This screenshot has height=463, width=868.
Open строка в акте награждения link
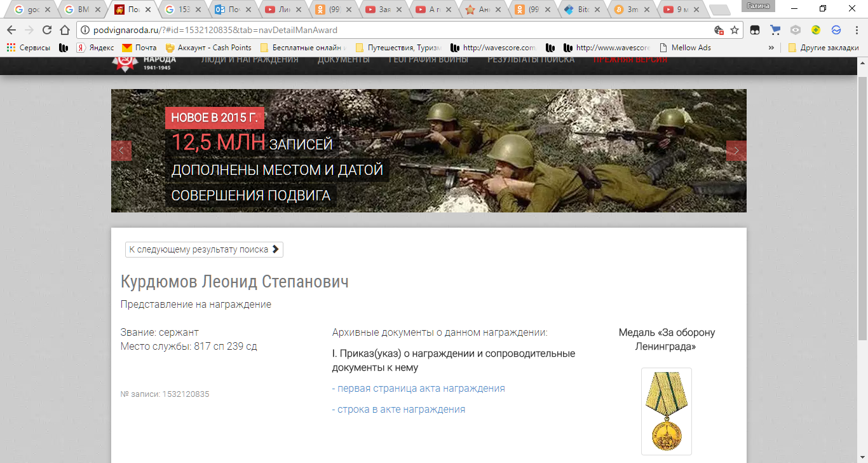pyautogui.click(x=398, y=410)
